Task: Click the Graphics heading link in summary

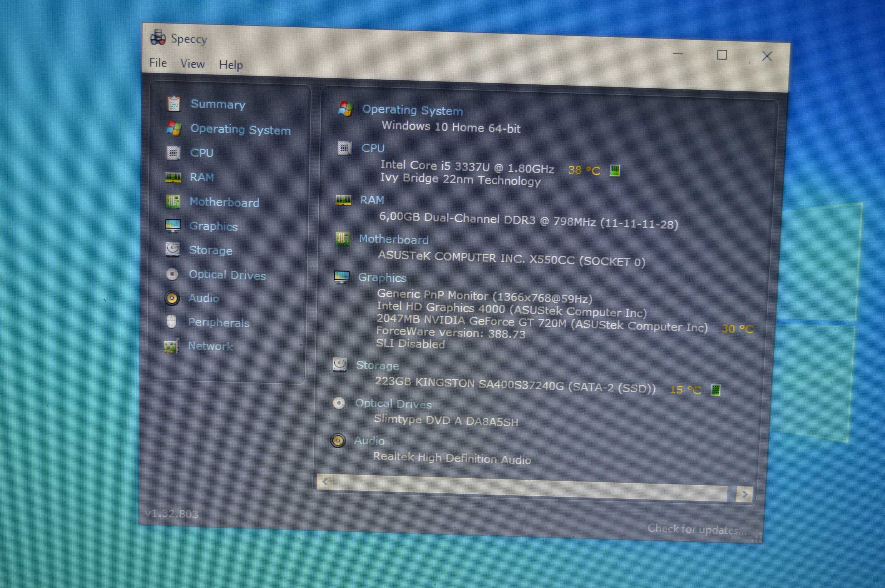Action: [x=382, y=278]
